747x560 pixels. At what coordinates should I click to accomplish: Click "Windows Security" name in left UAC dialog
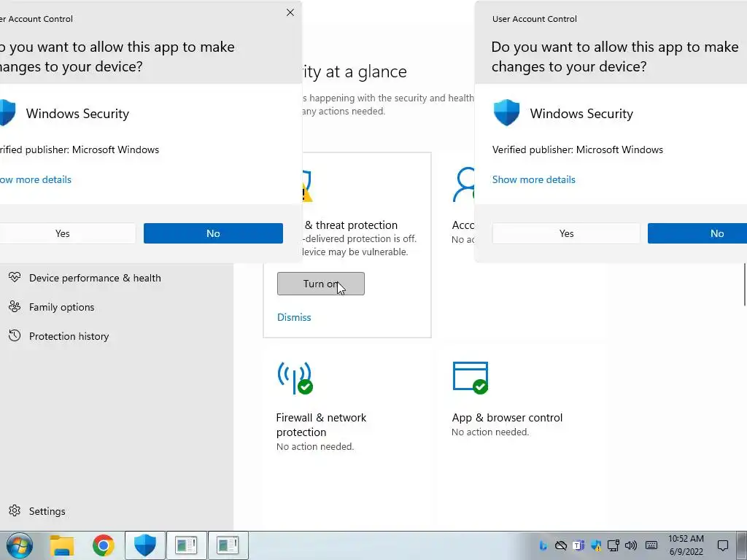(x=77, y=113)
